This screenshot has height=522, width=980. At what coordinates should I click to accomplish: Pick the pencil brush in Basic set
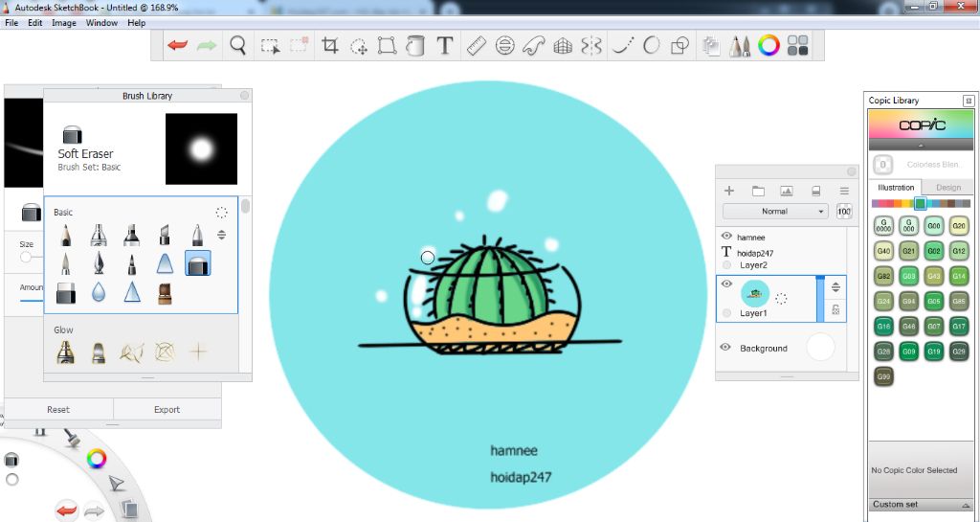(66, 235)
